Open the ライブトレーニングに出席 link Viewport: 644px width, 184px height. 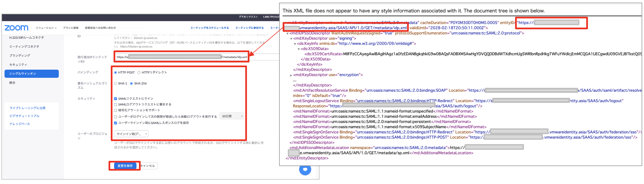tap(27, 108)
